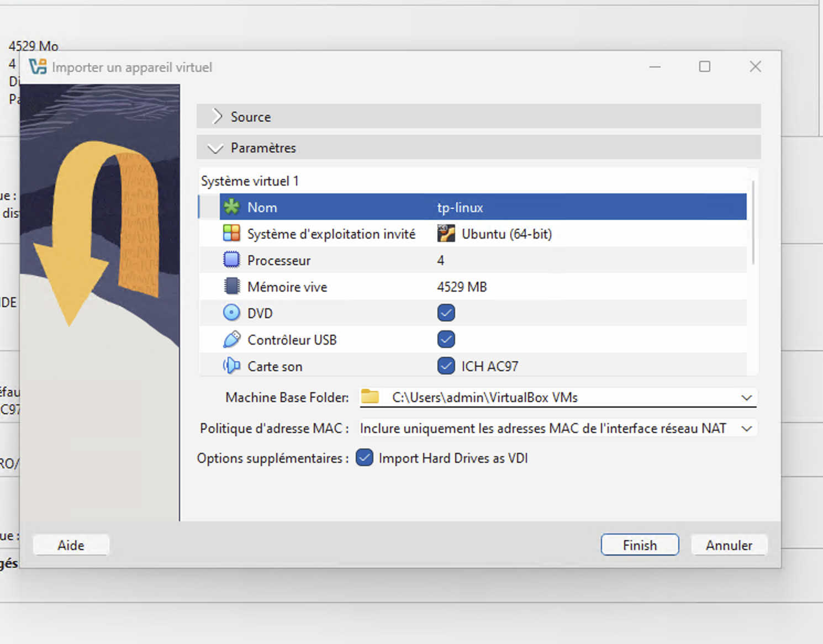Click the DVD disc icon
Screen dimensions: 823x644
[x=231, y=313]
